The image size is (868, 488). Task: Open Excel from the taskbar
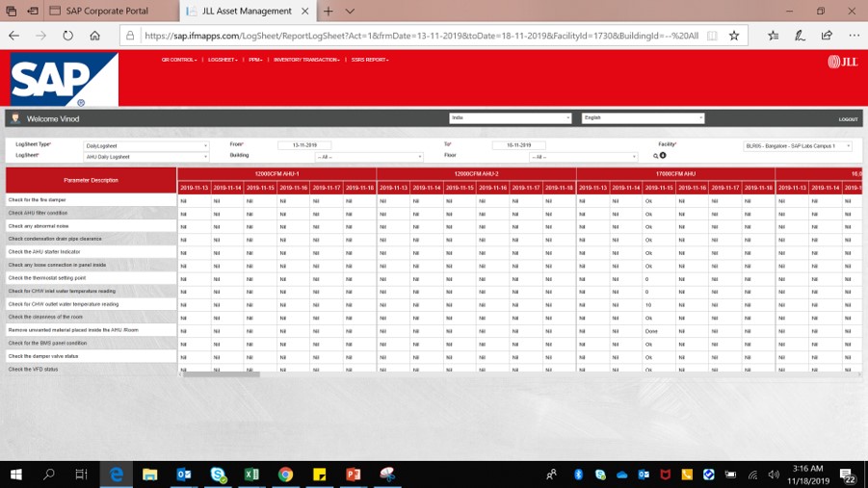(x=251, y=475)
